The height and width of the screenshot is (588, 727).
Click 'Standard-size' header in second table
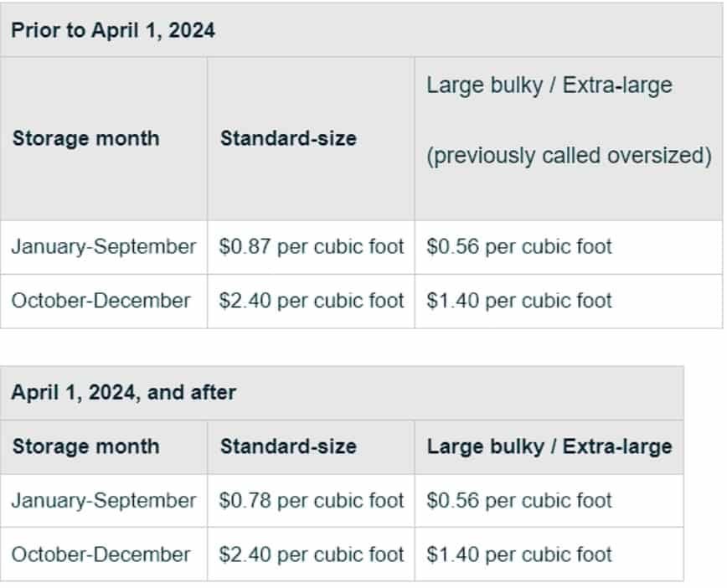coord(288,446)
